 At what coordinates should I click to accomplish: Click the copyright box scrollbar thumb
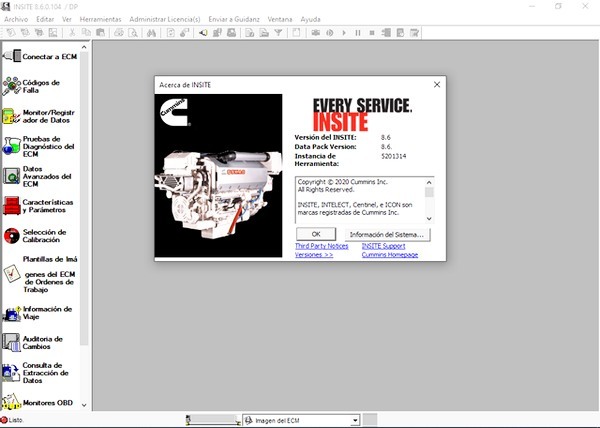(429, 192)
